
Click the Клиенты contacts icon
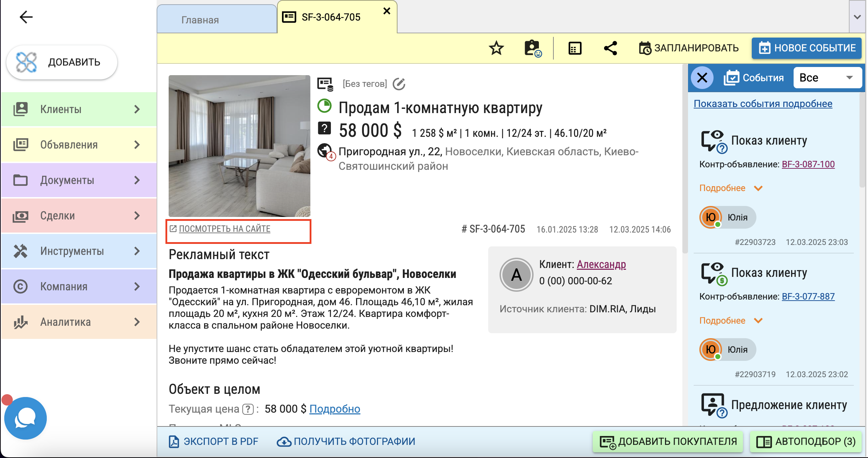point(21,109)
